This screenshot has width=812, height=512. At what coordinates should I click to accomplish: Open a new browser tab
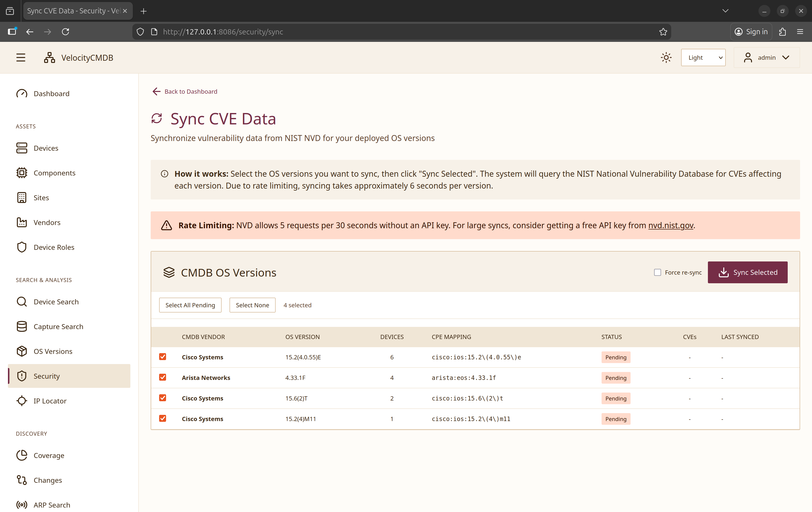tap(143, 11)
